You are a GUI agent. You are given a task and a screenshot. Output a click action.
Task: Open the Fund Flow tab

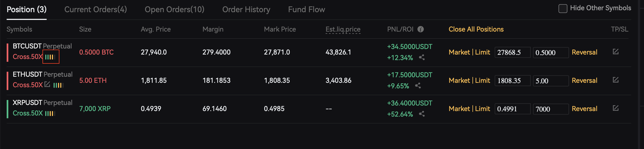306,9
